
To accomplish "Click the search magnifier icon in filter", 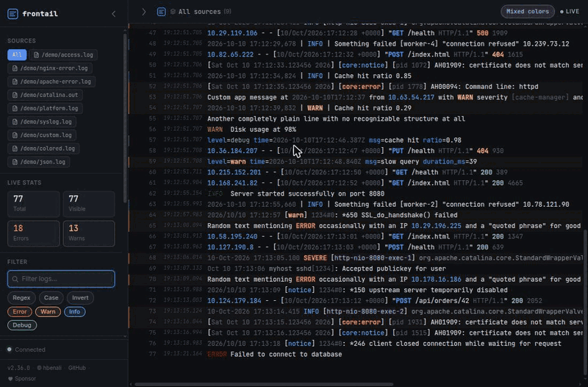I will [x=15, y=279].
